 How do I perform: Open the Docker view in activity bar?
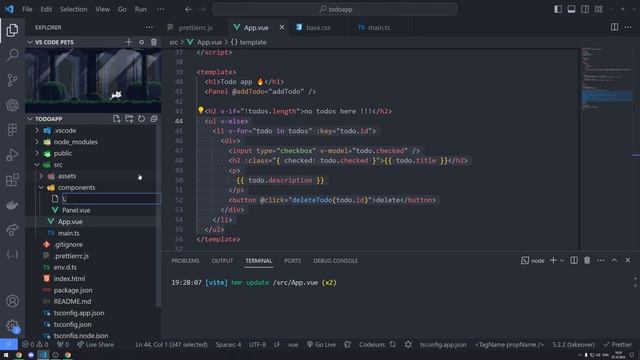point(12,205)
